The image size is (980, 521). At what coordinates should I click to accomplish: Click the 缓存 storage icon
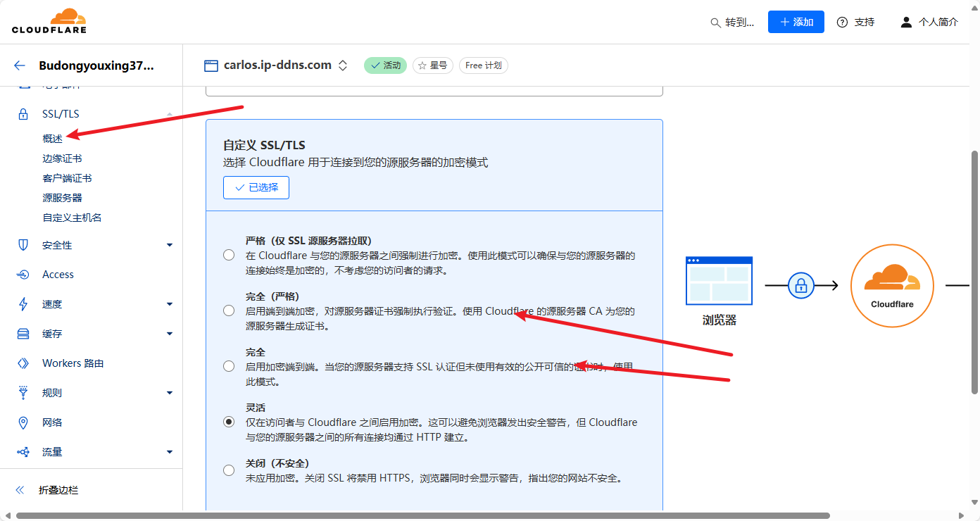[x=23, y=334]
